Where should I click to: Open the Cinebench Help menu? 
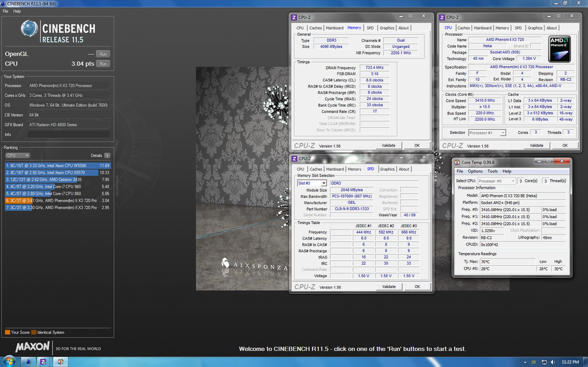[17, 11]
